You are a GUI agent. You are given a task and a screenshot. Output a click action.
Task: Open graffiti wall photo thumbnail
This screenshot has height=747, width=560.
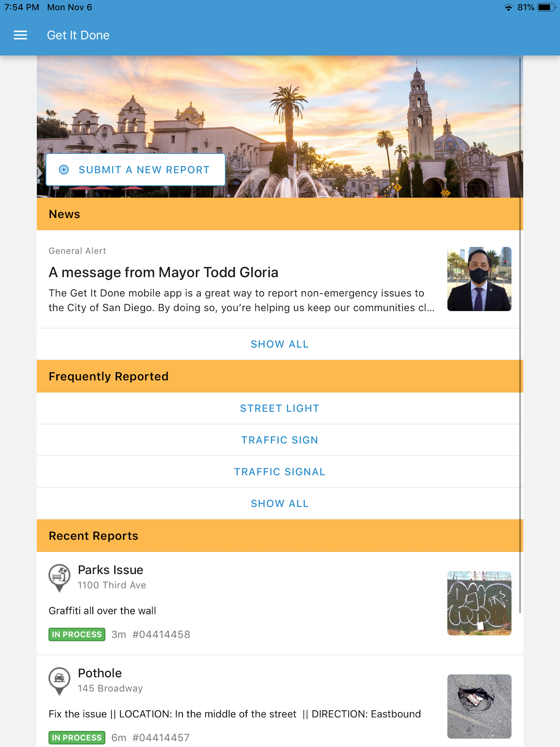click(x=479, y=603)
